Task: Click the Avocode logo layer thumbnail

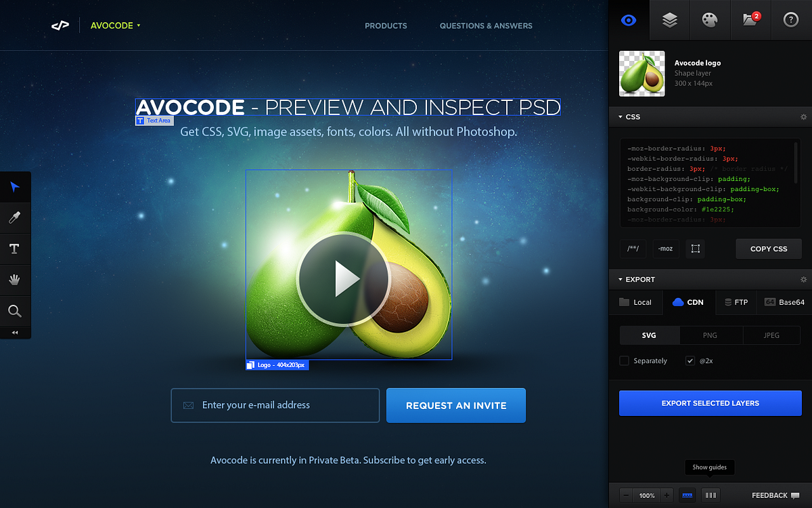Action: tap(642, 74)
